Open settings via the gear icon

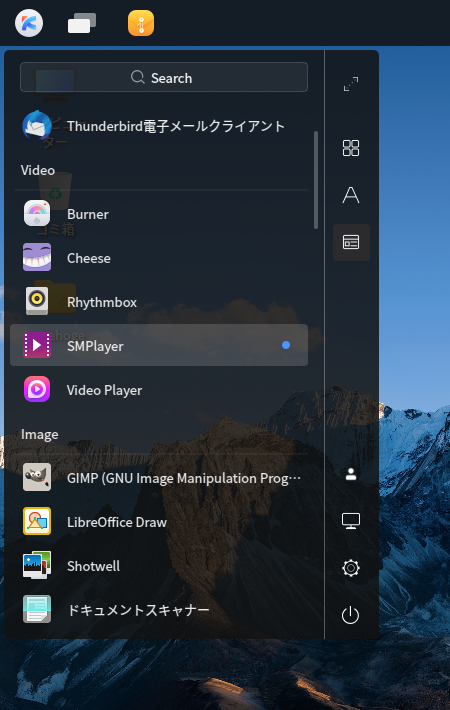click(351, 568)
